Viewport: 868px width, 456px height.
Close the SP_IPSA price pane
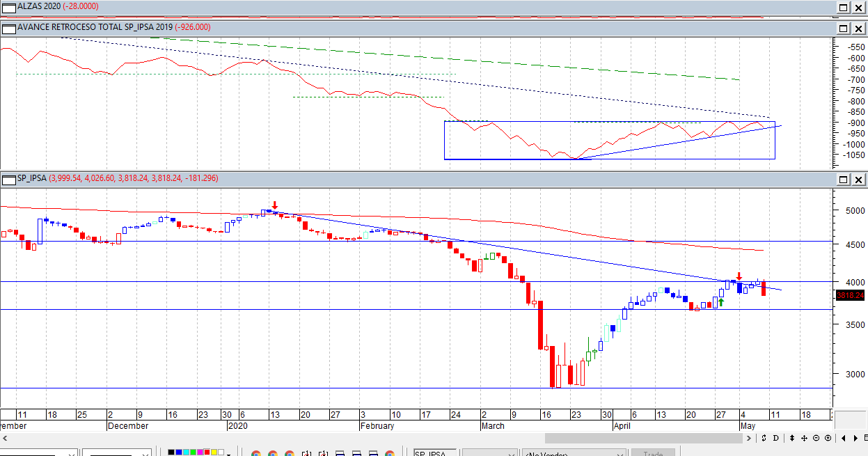(858, 179)
